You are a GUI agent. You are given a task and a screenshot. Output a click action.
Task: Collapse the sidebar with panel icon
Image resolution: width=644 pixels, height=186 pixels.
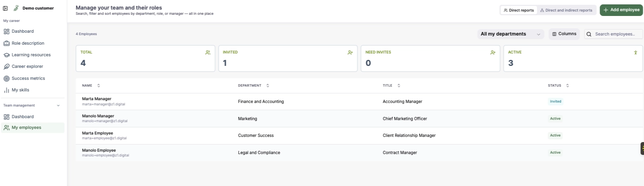6,8
